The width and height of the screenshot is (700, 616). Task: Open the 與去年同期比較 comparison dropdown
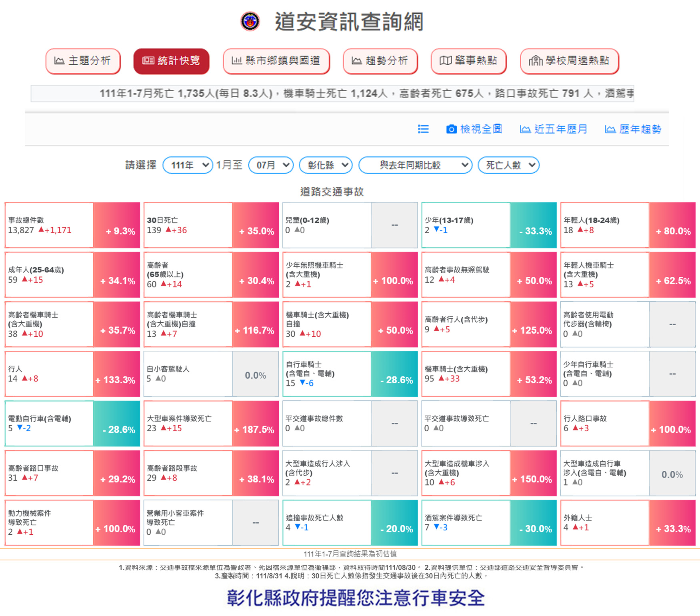pos(415,165)
